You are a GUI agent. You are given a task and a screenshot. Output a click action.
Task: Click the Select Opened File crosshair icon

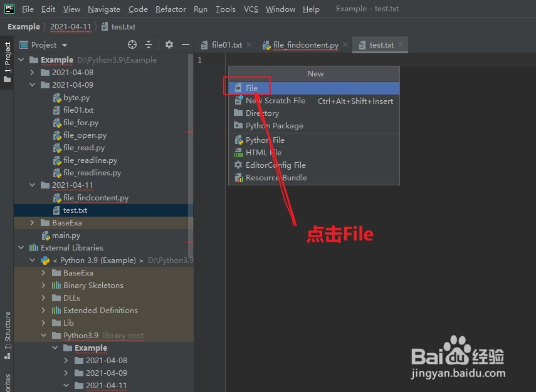(132, 44)
